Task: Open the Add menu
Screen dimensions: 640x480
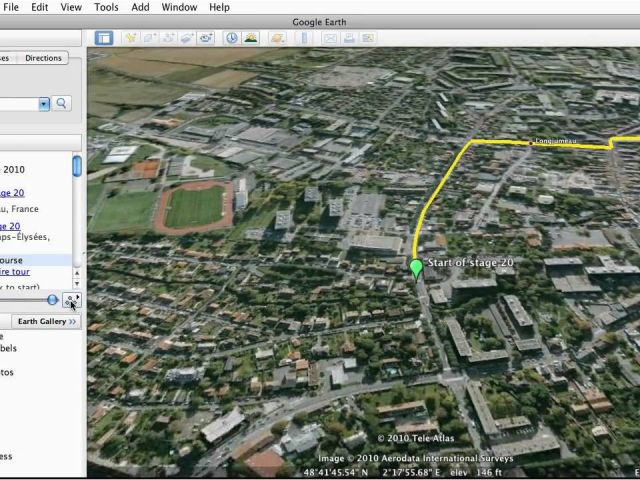Action: 140,7
